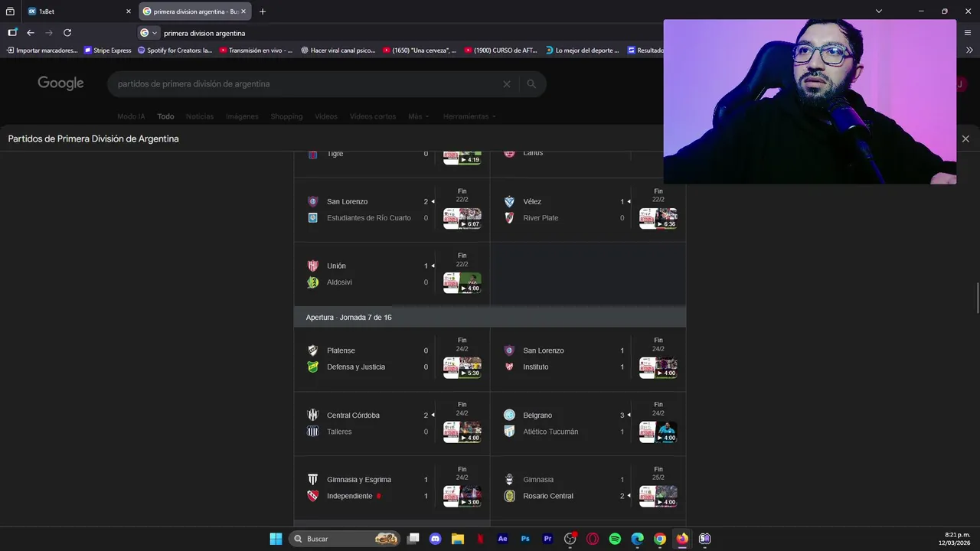Open File Explorer from taskbar

458,539
